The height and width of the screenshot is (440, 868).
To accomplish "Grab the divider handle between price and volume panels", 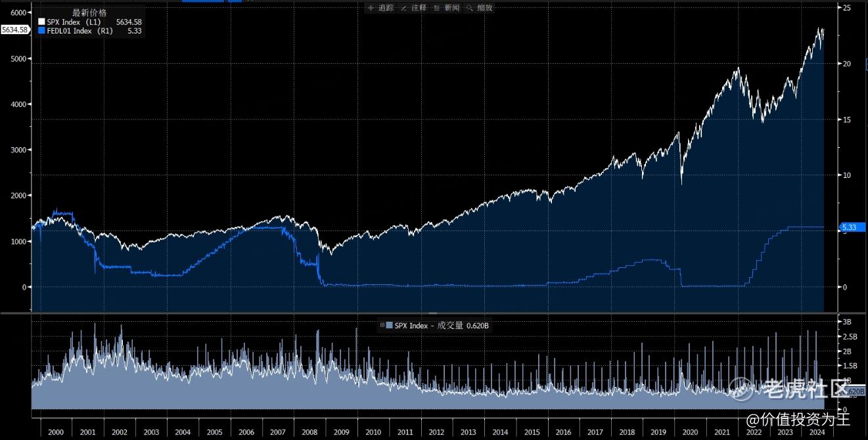I will pos(432,314).
